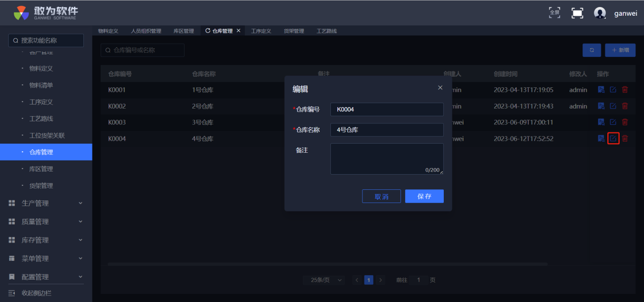Click the table's horizontal scrollbar
Viewport: 644px width, 302px height.
327,264
